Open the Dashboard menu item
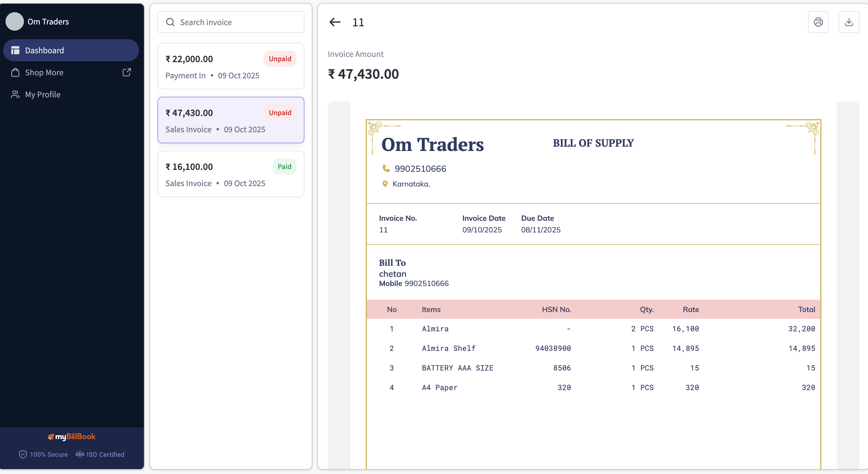 pos(71,50)
